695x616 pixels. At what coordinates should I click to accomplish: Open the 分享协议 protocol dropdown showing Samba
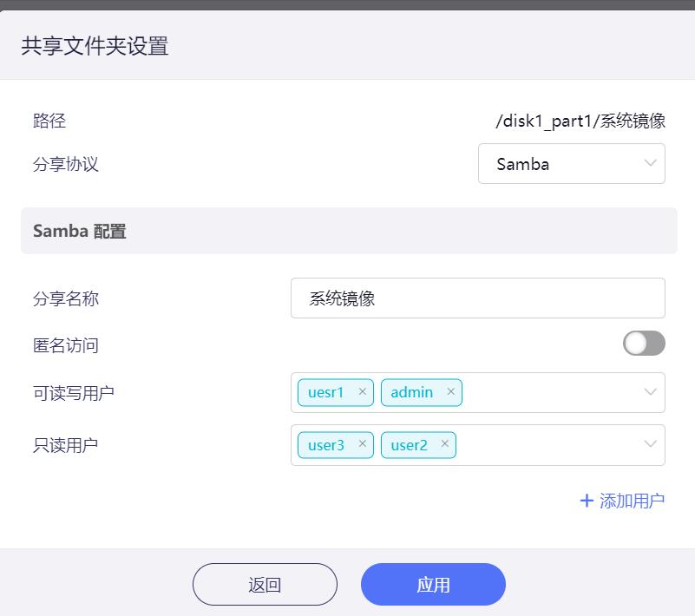571,163
